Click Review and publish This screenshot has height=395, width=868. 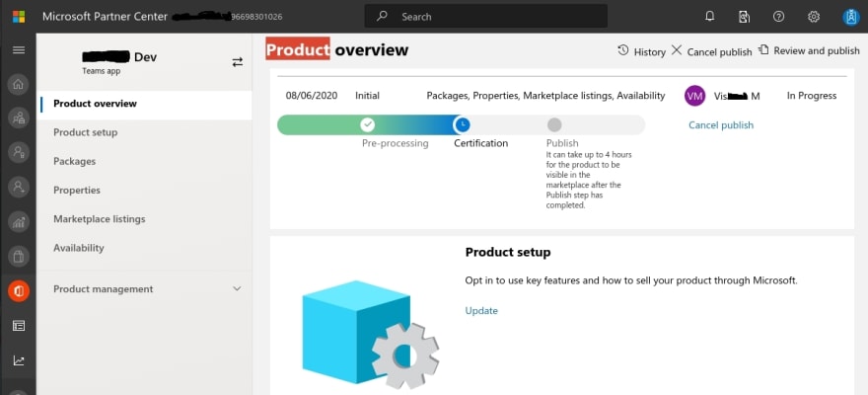pos(809,50)
